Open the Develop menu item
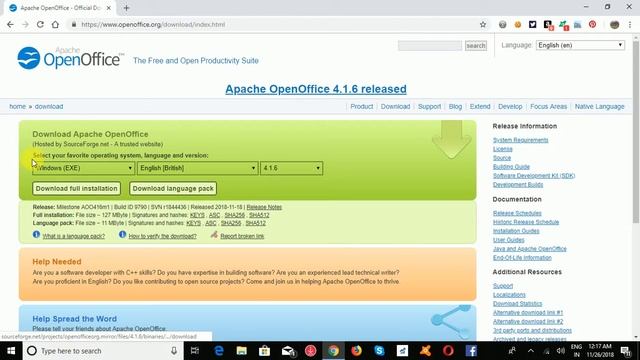This screenshot has width=640, height=360. 510,107
